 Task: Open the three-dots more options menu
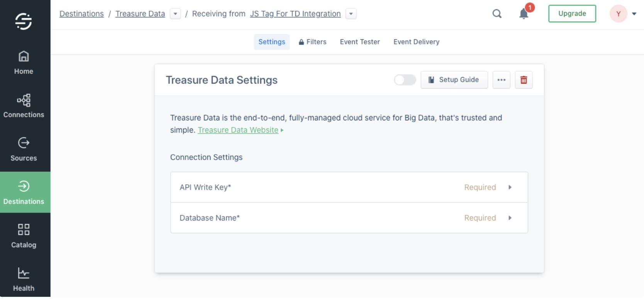pyautogui.click(x=501, y=80)
